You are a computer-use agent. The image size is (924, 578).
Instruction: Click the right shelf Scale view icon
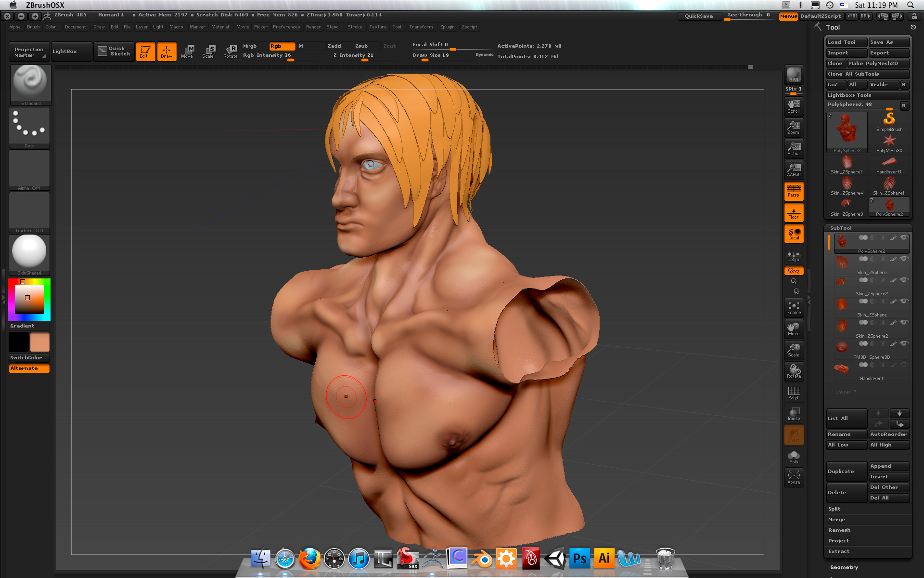tap(794, 350)
